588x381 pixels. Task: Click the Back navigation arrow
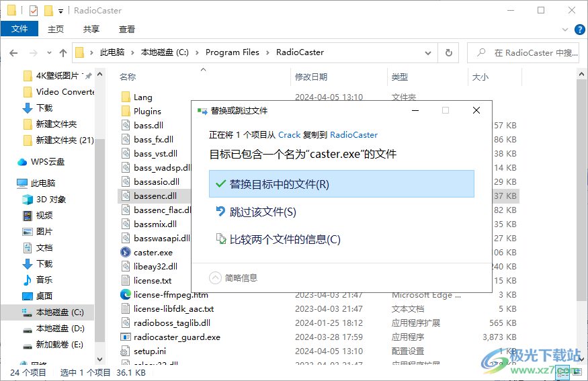(x=13, y=53)
